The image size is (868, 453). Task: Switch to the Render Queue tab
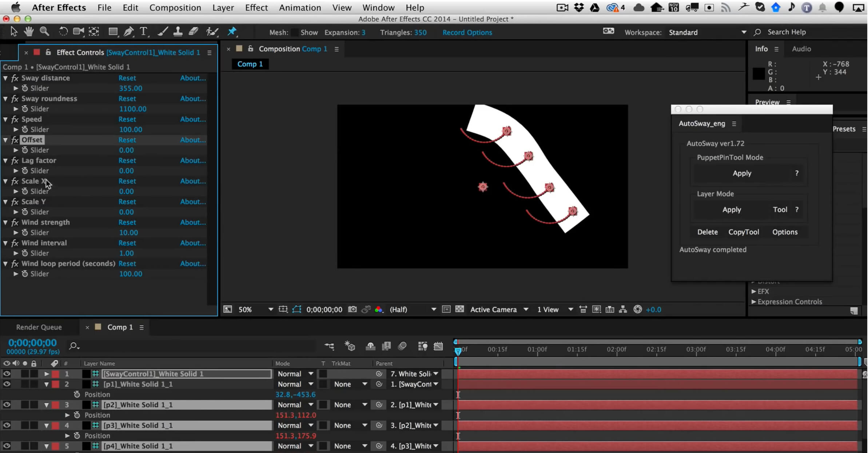[x=39, y=327]
